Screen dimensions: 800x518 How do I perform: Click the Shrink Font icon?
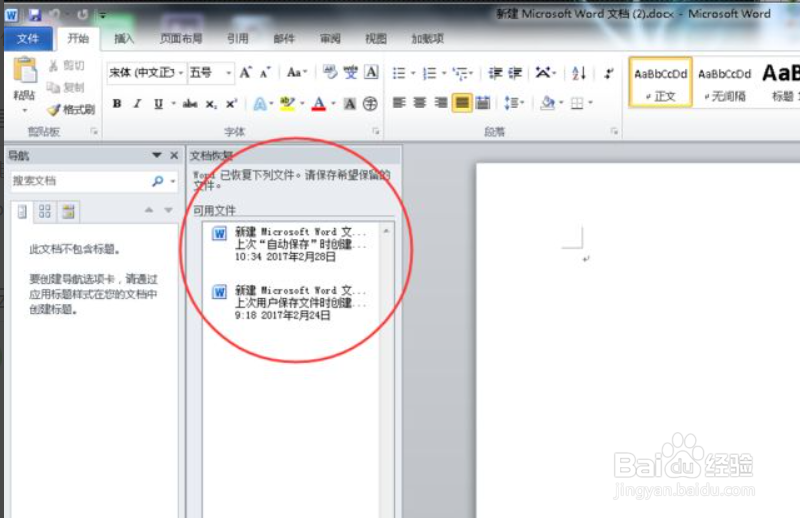pos(264,72)
